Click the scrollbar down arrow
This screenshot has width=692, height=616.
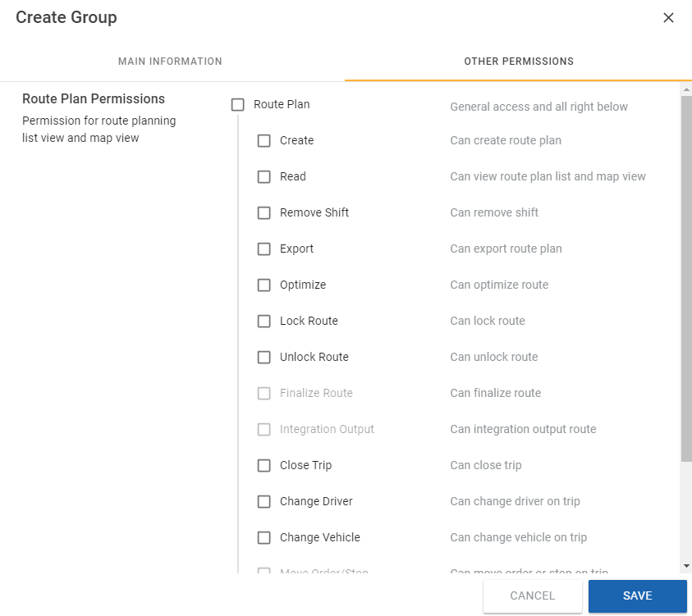pos(686,566)
